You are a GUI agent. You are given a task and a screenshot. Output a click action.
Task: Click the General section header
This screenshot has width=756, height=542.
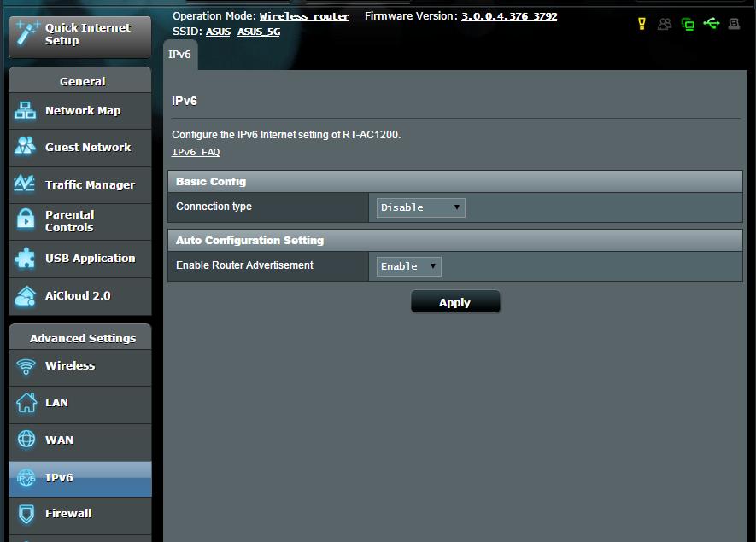click(x=80, y=80)
